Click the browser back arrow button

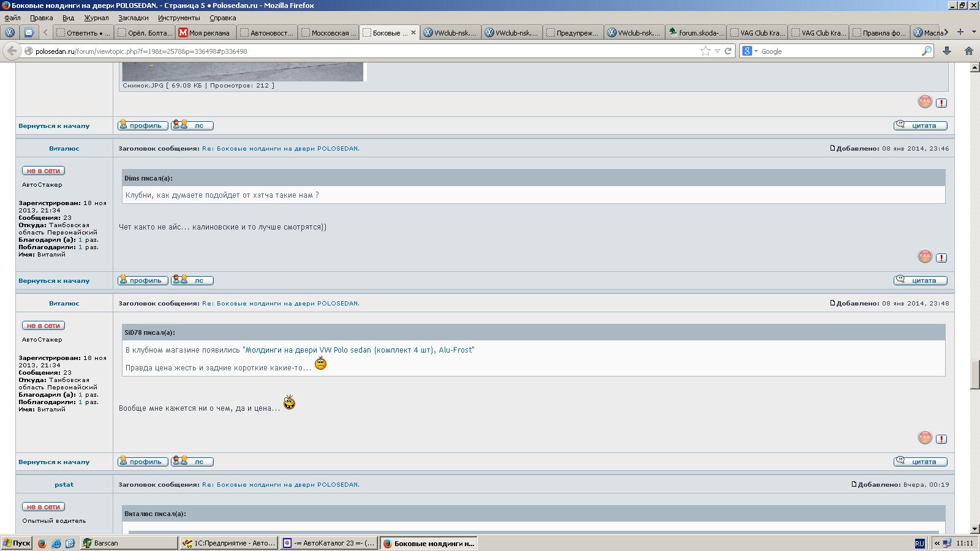[12, 51]
